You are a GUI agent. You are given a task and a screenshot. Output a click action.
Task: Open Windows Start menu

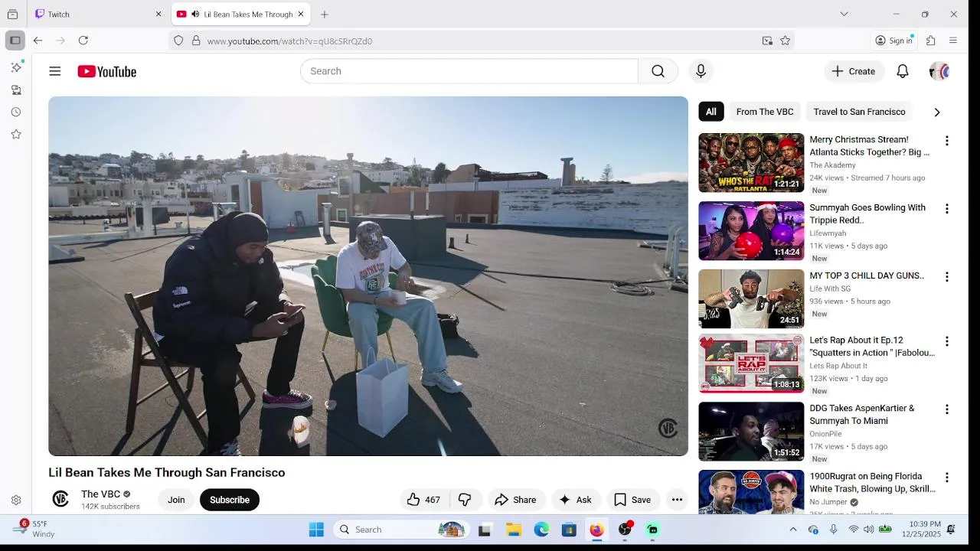click(316, 530)
